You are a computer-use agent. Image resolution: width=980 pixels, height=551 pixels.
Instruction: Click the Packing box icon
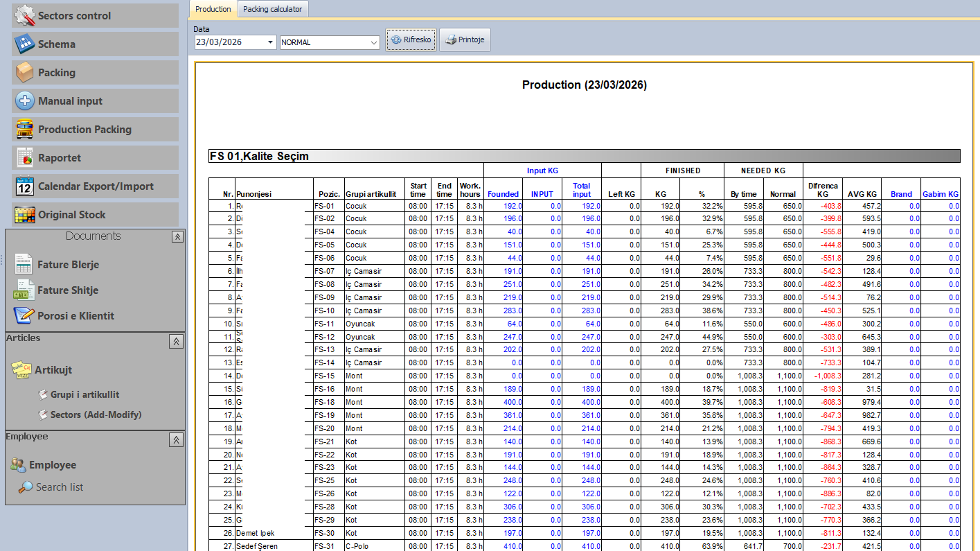[x=25, y=72]
